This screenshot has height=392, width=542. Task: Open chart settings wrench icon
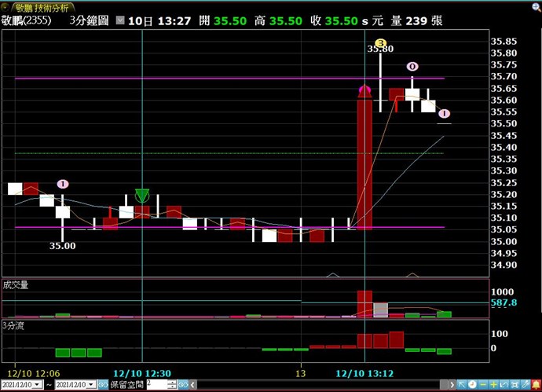coord(526,384)
